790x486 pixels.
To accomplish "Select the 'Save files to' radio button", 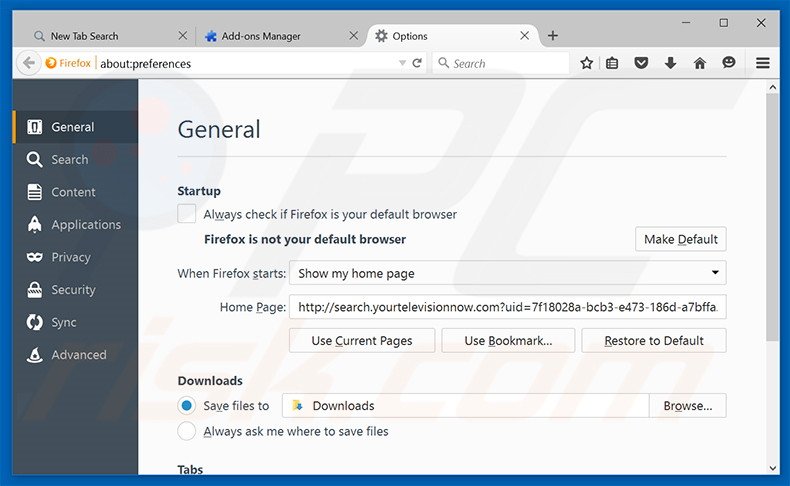I will (187, 405).
